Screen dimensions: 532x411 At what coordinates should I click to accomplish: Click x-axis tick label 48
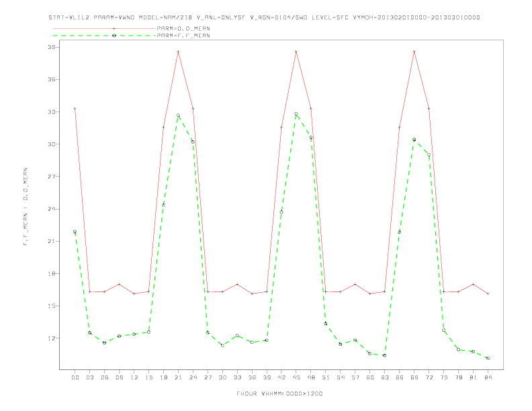311,377
